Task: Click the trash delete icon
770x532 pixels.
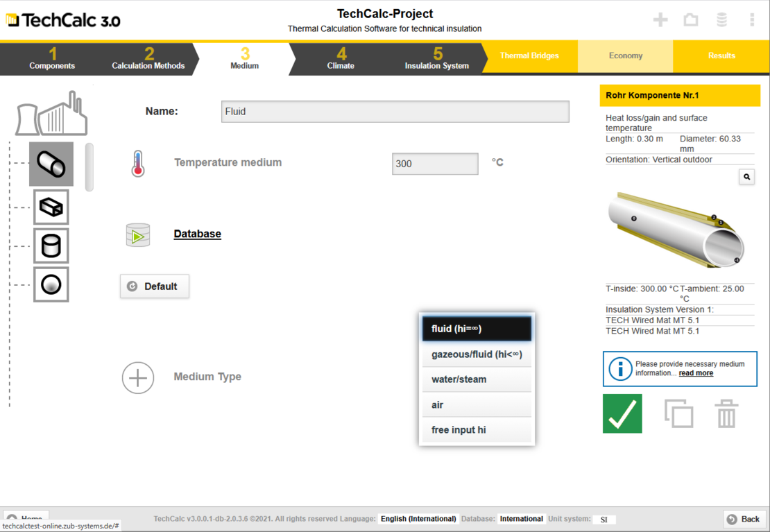Action: pyautogui.click(x=726, y=413)
